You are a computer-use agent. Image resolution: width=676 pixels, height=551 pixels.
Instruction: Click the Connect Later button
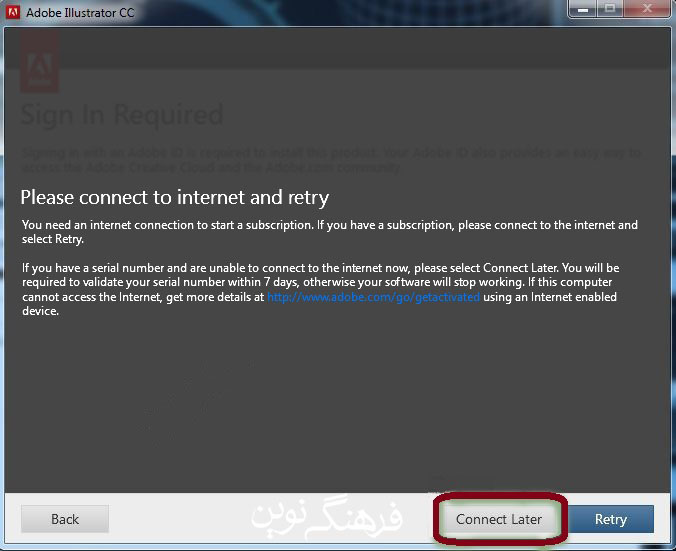pos(499,519)
